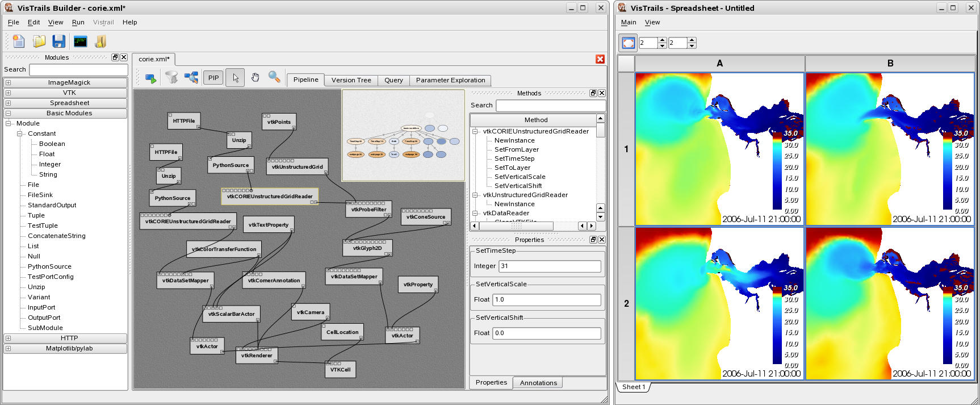Switch to the Version Tree tab
This screenshot has width=980, height=405.
click(351, 80)
